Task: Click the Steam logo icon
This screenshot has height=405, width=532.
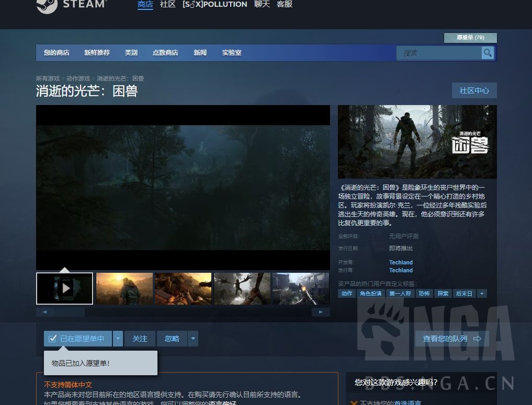Action: click(x=47, y=5)
